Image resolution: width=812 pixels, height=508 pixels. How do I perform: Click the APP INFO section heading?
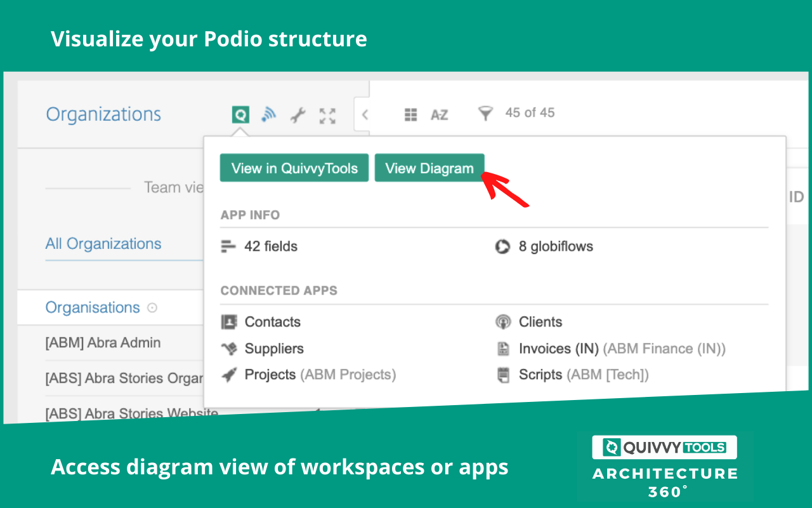click(250, 215)
